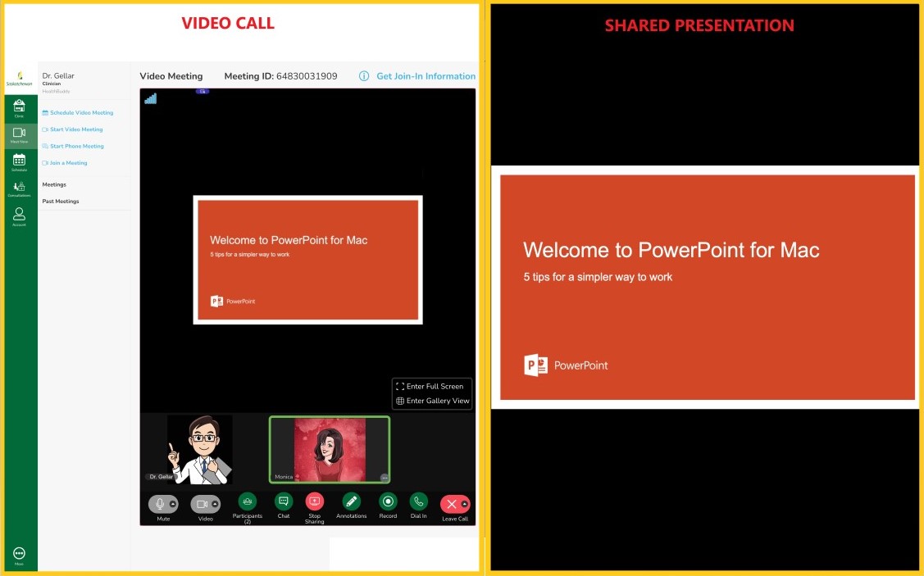Open Clinic in the green sidebar
Image resolution: width=924 pixels, height=576 pixels.
(19, 108)
